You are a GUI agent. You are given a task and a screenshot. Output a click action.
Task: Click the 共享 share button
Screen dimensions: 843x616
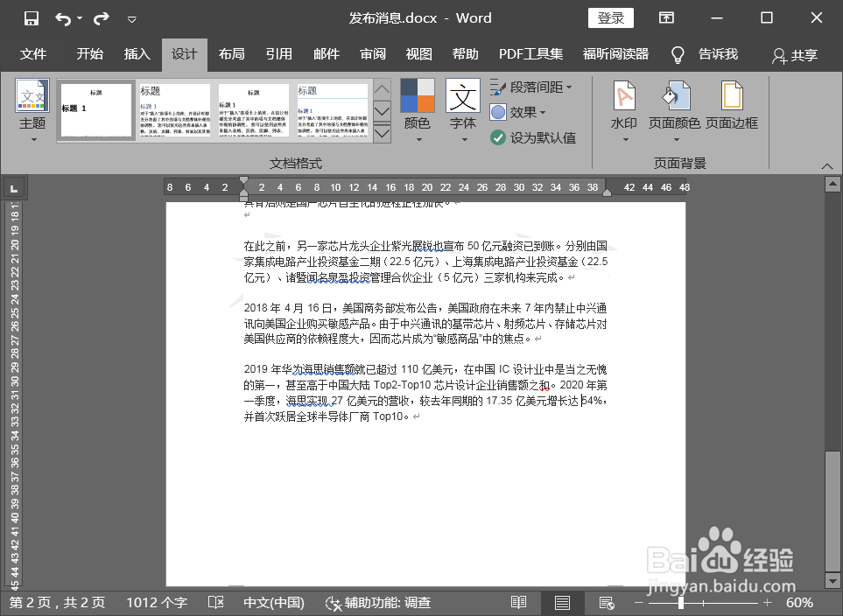coord(795,55)
